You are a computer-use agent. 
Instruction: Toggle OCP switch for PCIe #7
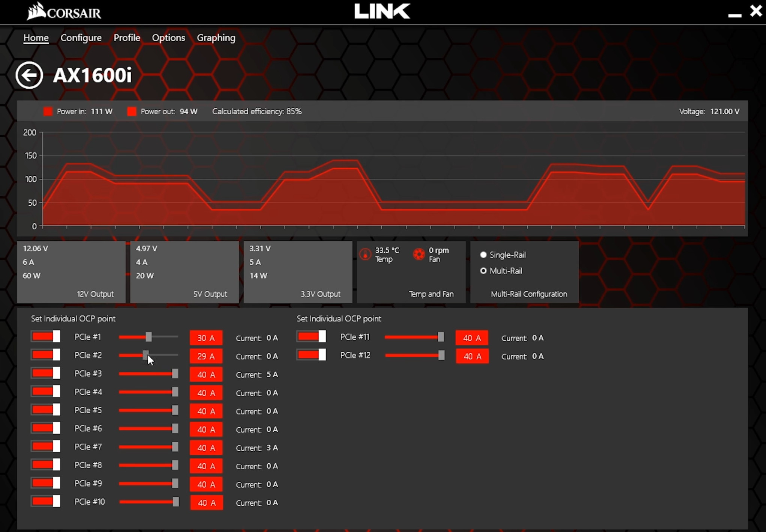(x=45, y=446)
